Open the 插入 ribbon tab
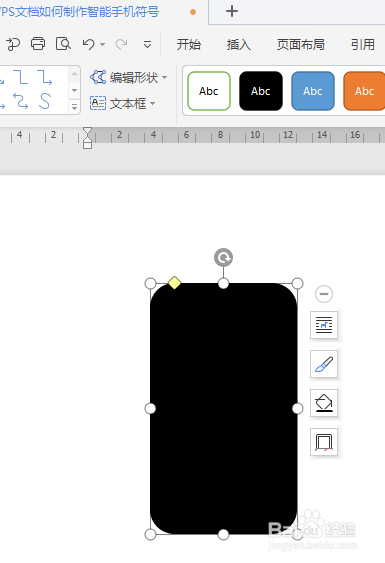Screen dimensions: 385x563 pos(238,45)
